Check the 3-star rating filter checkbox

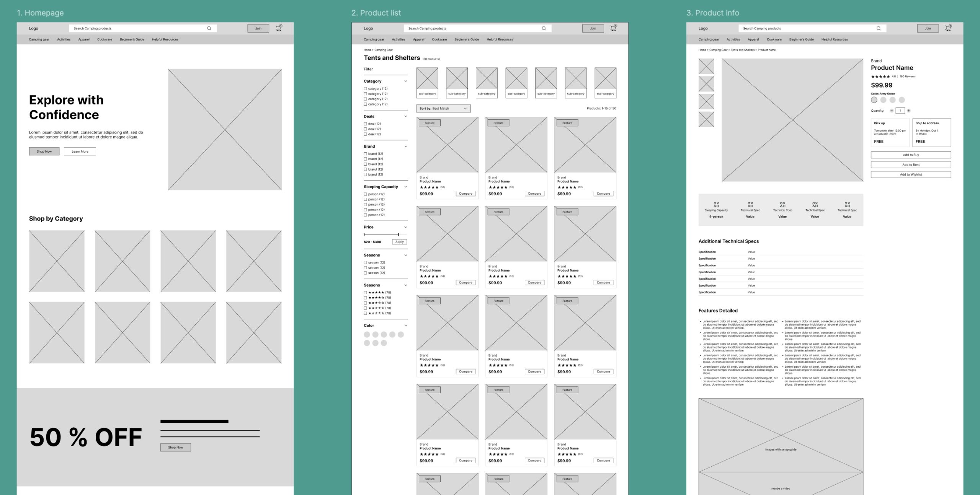click(365, 303)
